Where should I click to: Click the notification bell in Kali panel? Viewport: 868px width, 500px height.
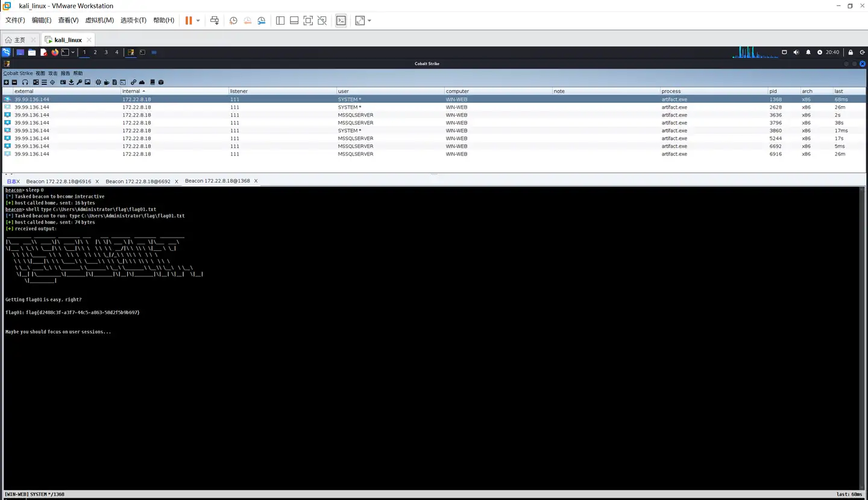click(x=808, y=52)
